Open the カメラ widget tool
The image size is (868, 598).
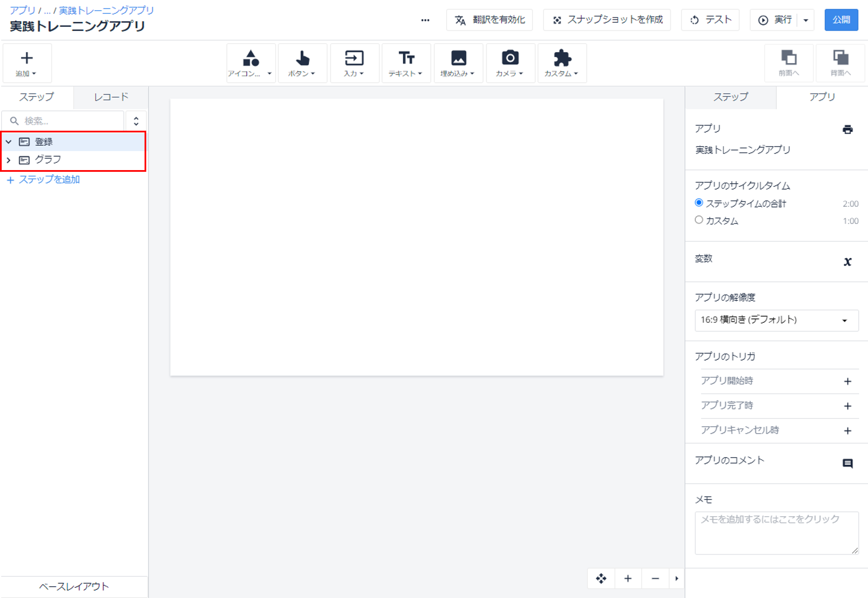click(x=510, y=63)
